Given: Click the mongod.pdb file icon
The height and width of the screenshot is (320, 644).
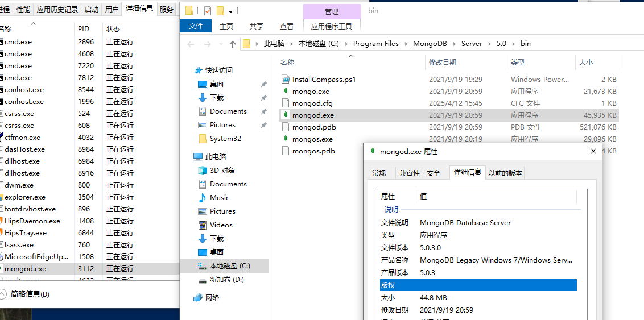Looking at the screenshot, I should click(286, 127).
